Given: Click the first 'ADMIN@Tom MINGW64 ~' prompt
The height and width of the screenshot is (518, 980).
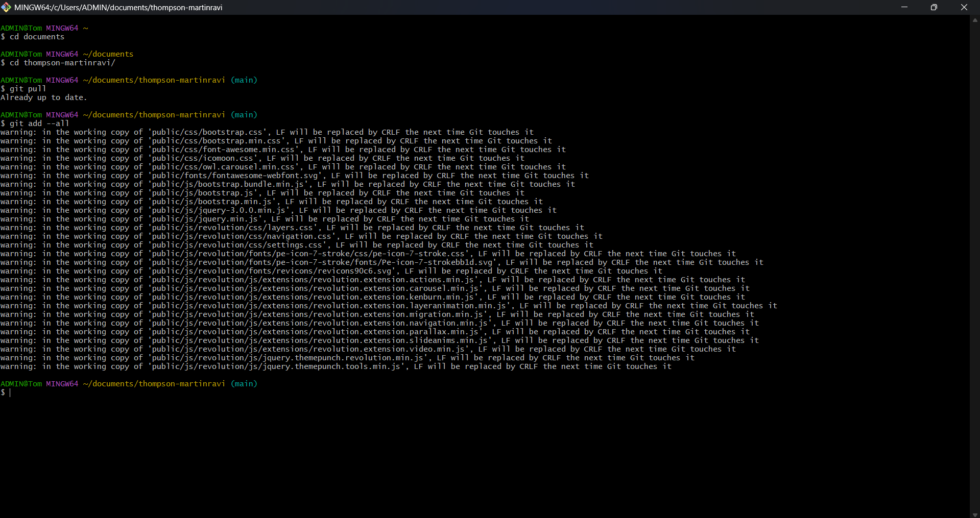Looking at the screenshot, I should (x=44, y=28).
